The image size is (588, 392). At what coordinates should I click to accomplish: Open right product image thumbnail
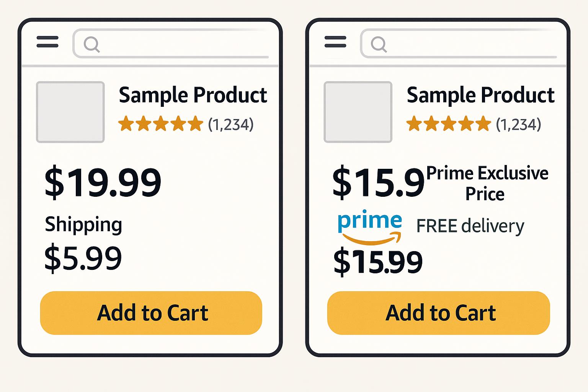pos(358,112)
